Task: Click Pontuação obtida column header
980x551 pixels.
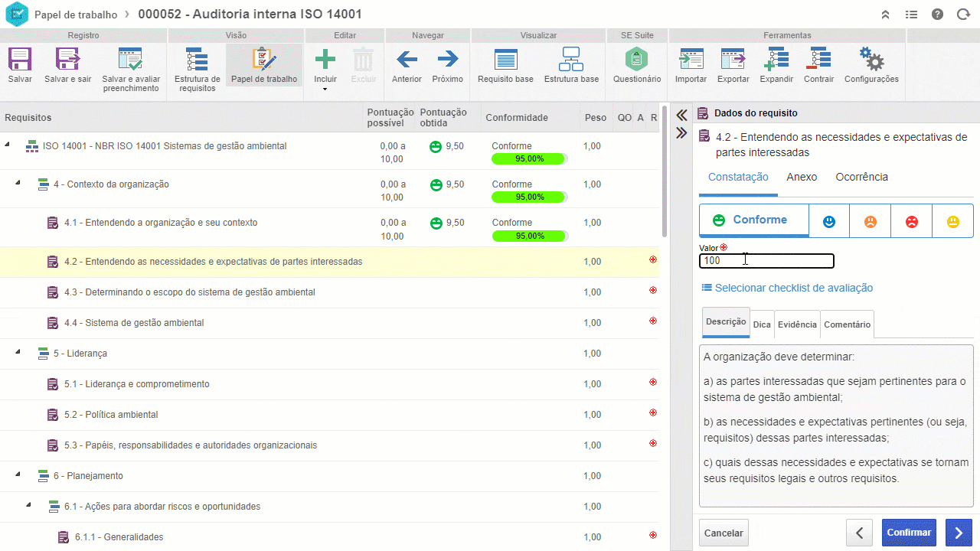Action: tap(443, 118)
